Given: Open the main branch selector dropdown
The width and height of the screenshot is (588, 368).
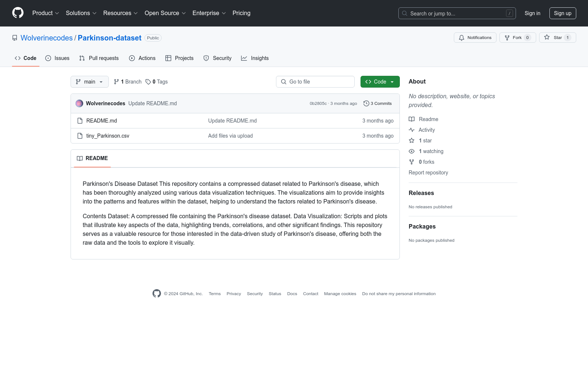Looking at the screenshot, I should click(90, 82).
